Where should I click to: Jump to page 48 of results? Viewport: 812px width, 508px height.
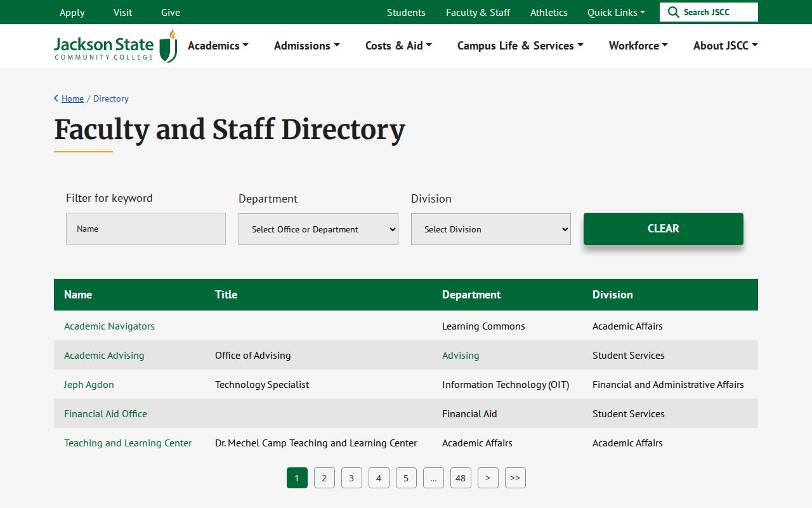click(461, 478)
